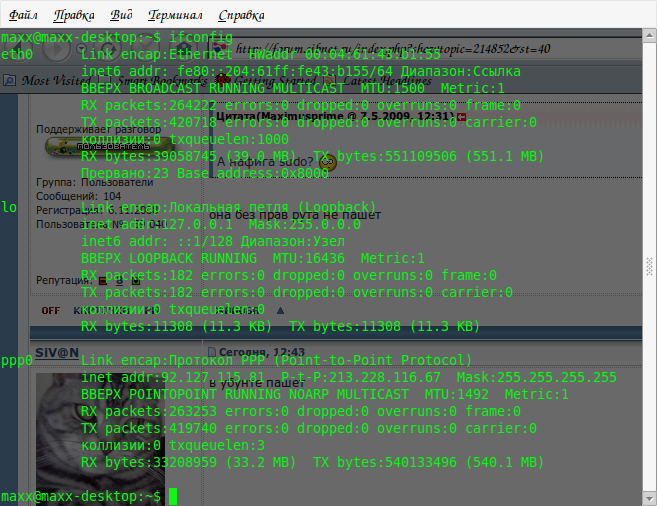Click the green plus reputation icon
Viewport: 657px width, 506px height.
tap(136, 281)
